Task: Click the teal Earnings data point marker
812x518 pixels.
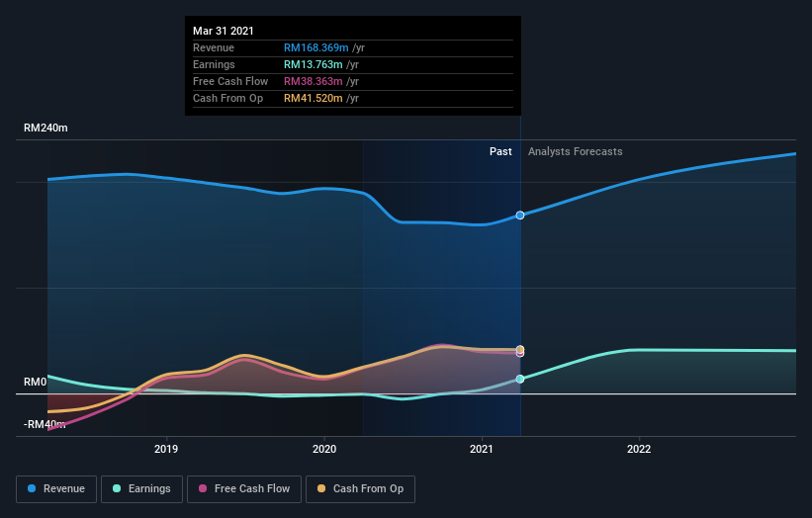Action: click(x=520, y=380)
